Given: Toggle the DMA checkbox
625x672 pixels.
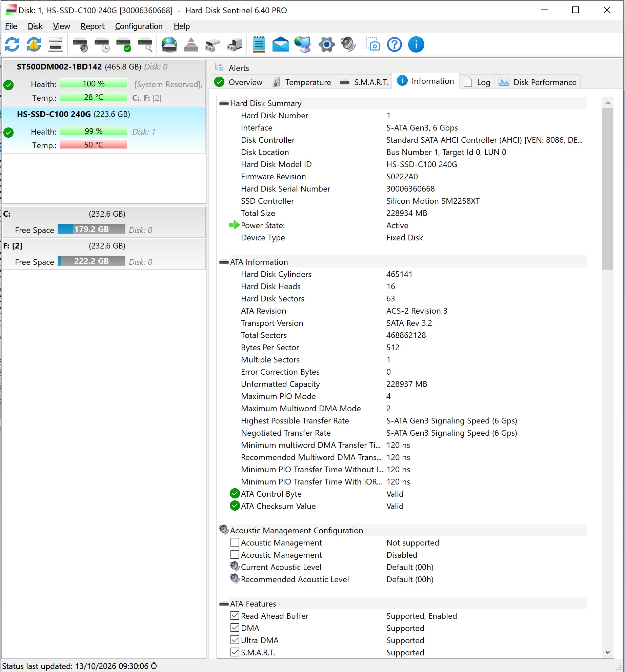Looking at the screenshot, I should click(235, 628).
